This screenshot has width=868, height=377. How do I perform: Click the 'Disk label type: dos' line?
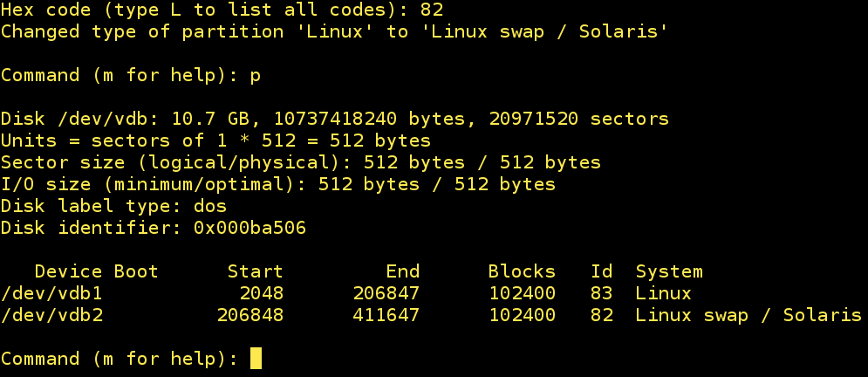(x=113, y=206)
